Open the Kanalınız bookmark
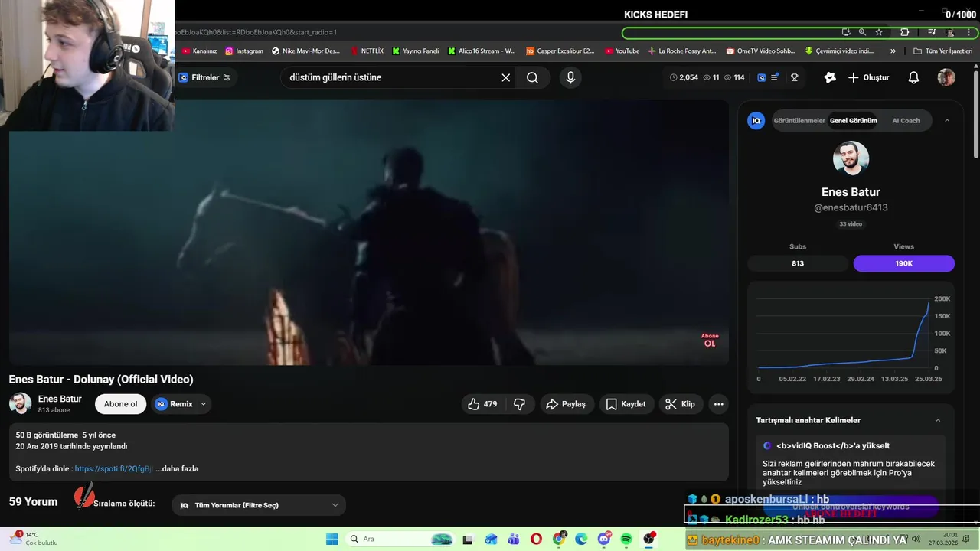Viewport: 980px width, 551px height. click(199, 51)
